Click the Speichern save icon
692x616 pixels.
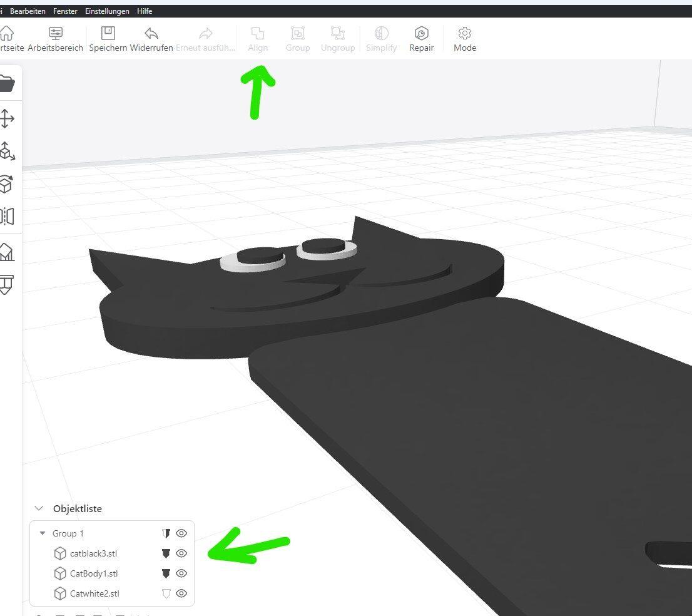pos(108,34)
